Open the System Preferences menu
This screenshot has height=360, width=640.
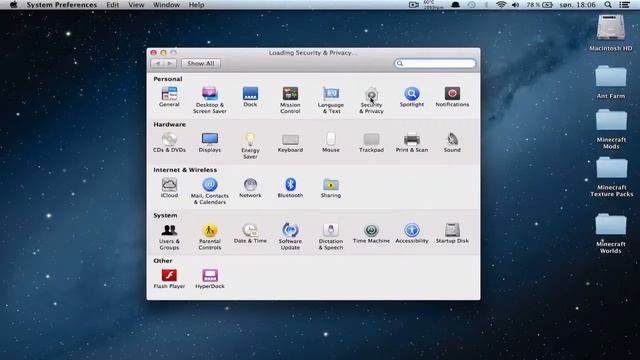(62, 5)
